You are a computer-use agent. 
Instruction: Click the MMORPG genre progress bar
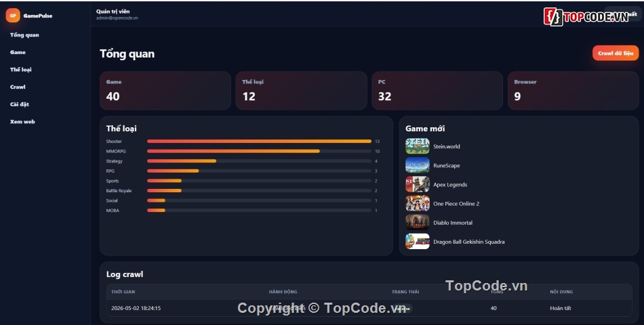(259, 151)
